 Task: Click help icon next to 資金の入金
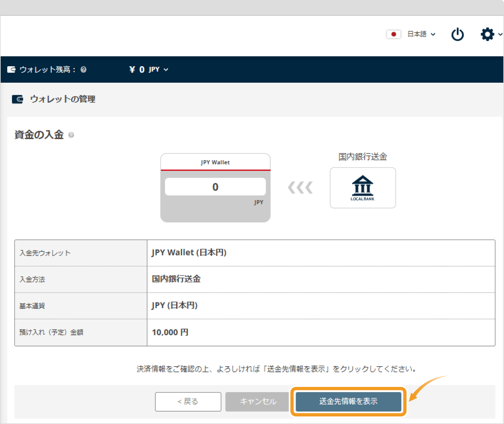point(71,135)
